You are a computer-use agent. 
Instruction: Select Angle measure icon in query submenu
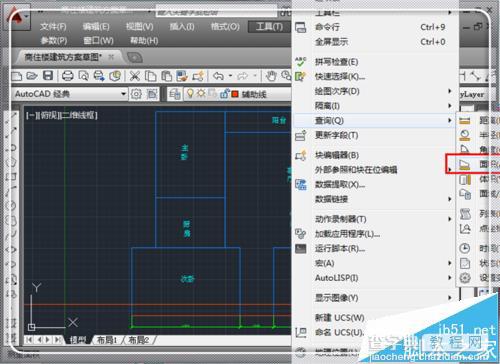pyautogui.click(x=465, y=150)
